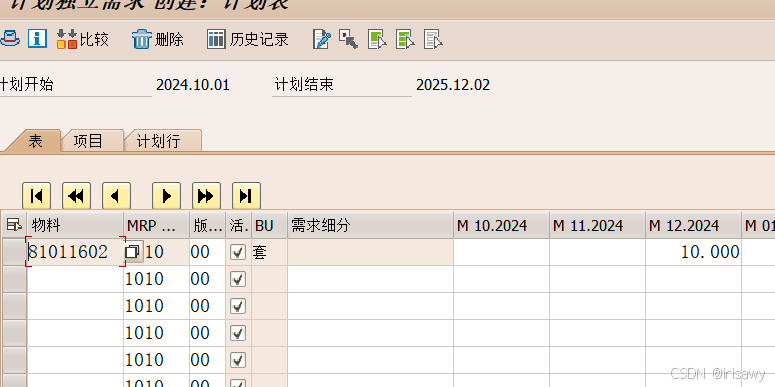The height and width of the screenshot is (387, 775).
Task: Jump to first period with first-page arrow
Action: click(x=37, y=196)
